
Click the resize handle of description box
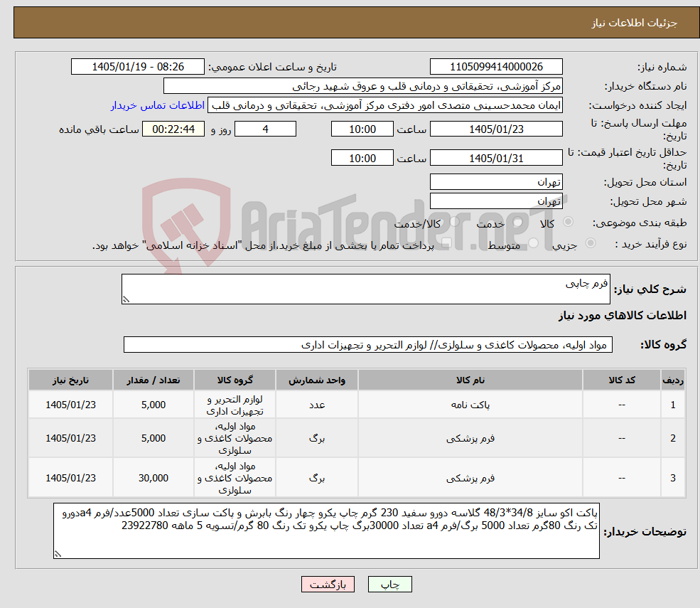[x=126, y=300]
